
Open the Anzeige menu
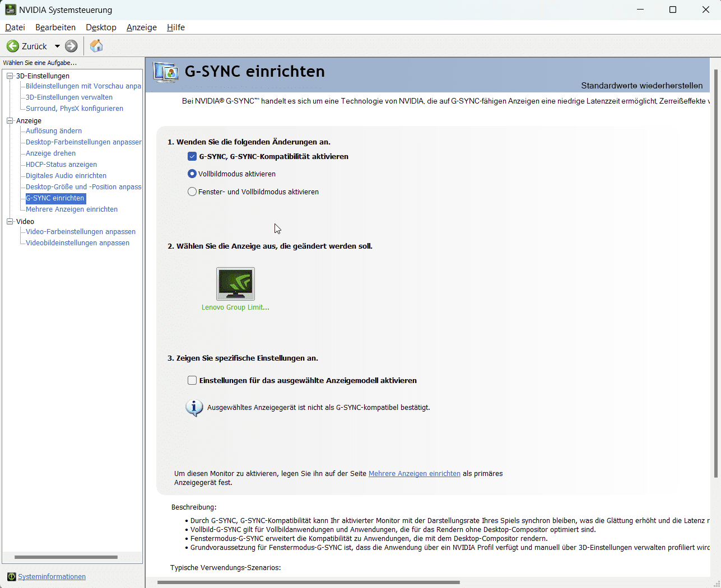pos(142,27)
